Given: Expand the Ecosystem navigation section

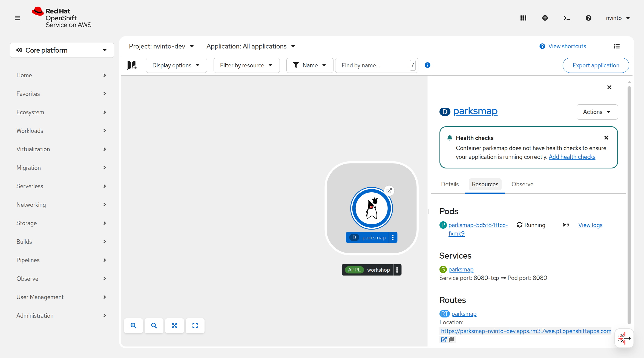Looking at the screenshot, I should 62,112.
